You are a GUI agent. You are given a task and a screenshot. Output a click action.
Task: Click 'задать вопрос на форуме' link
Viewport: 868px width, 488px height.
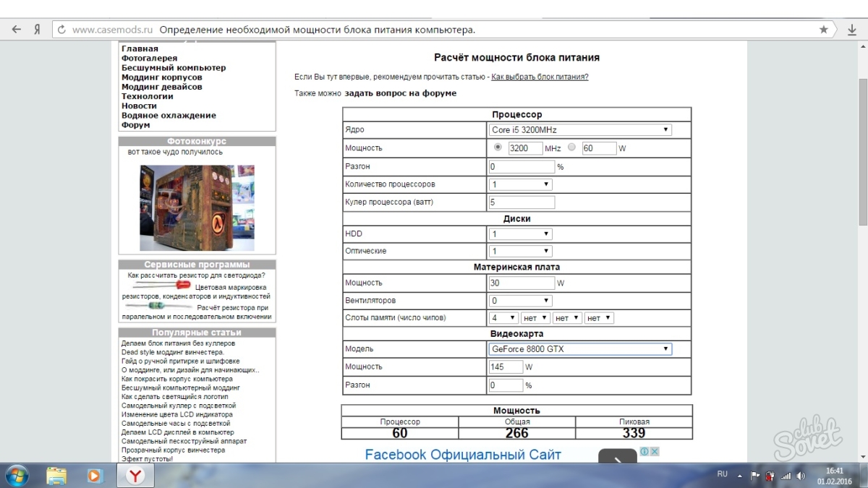pos(401,93)
